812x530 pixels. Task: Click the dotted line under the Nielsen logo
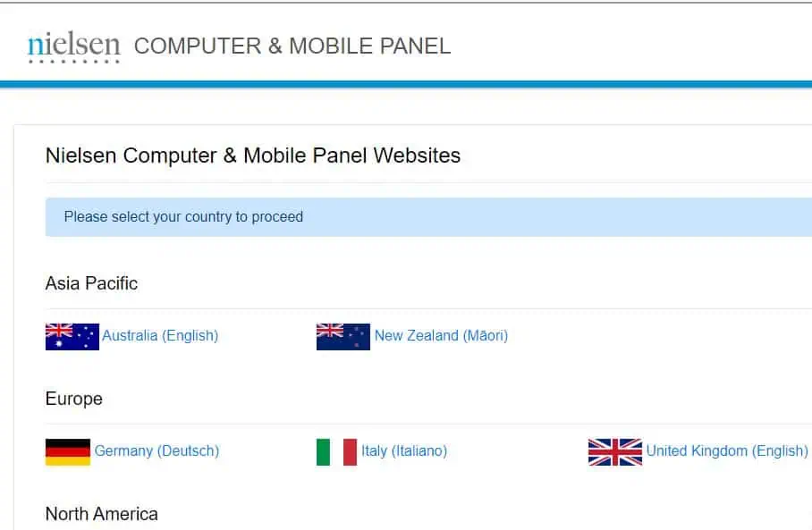tap(73, 62)
